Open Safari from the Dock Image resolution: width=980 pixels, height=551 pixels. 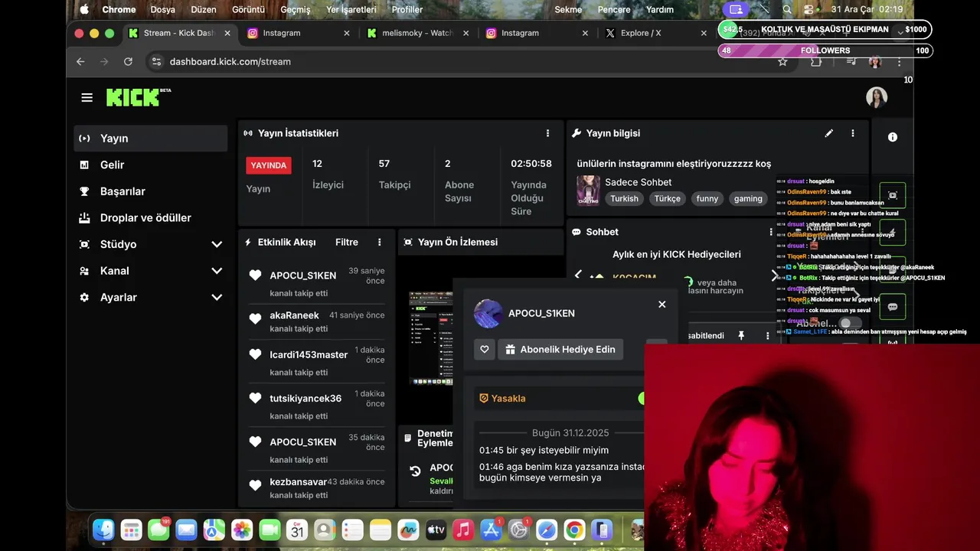[x=547, y=530]
